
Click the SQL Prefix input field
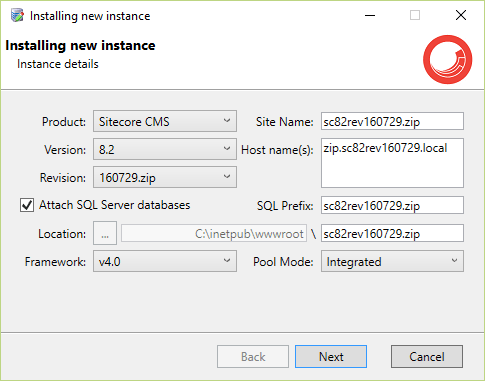tap(392, 205)
